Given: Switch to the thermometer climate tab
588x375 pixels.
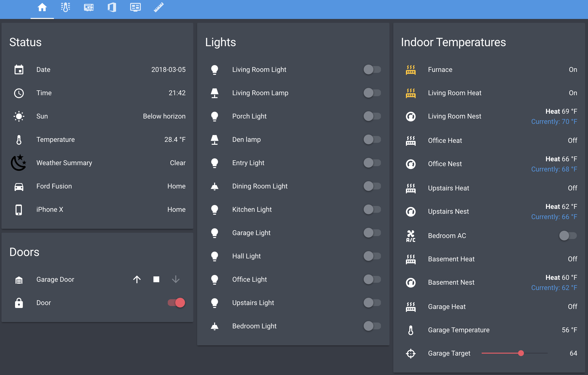Looking at the screenshot, I should pos(66,7).
